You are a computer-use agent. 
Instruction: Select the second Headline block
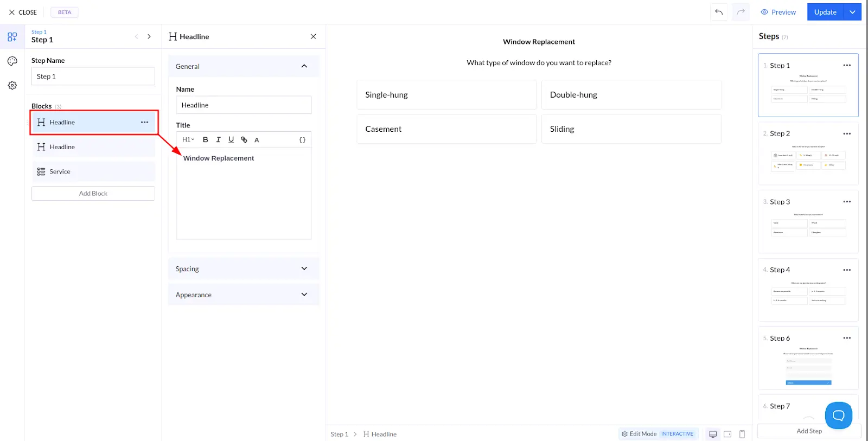(x=93, y=147)
